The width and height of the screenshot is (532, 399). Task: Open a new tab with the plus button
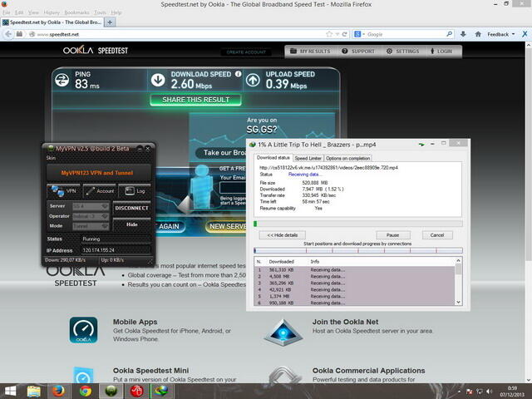110,22
